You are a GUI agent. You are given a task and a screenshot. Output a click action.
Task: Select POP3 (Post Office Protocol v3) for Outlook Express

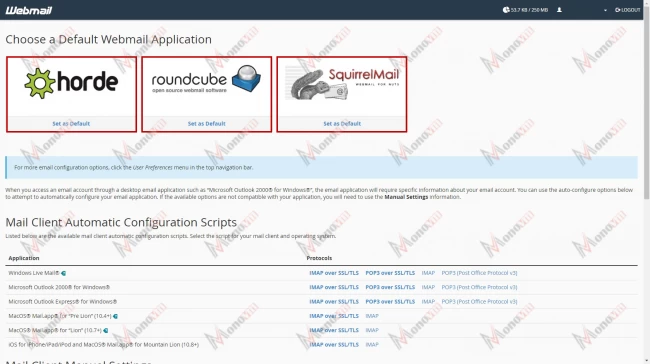[479, 301]
